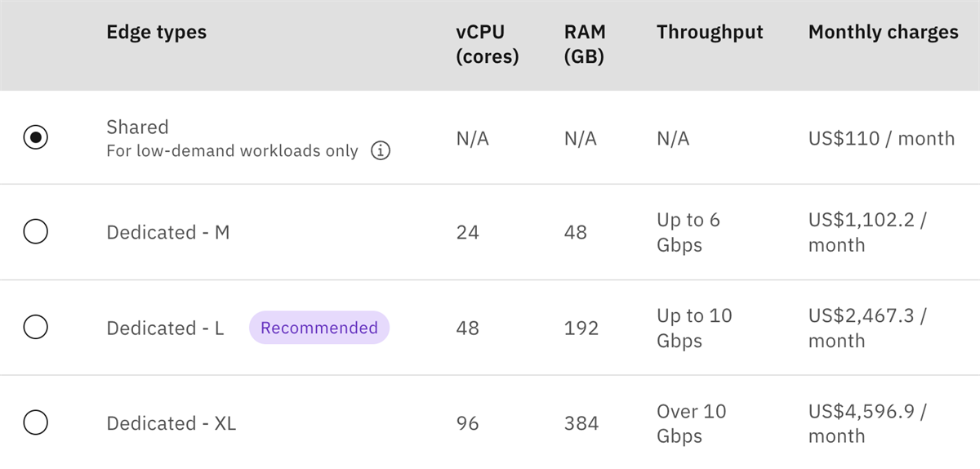Click the Recommended tag on Dedicated - L

click(x=319, y=328)
